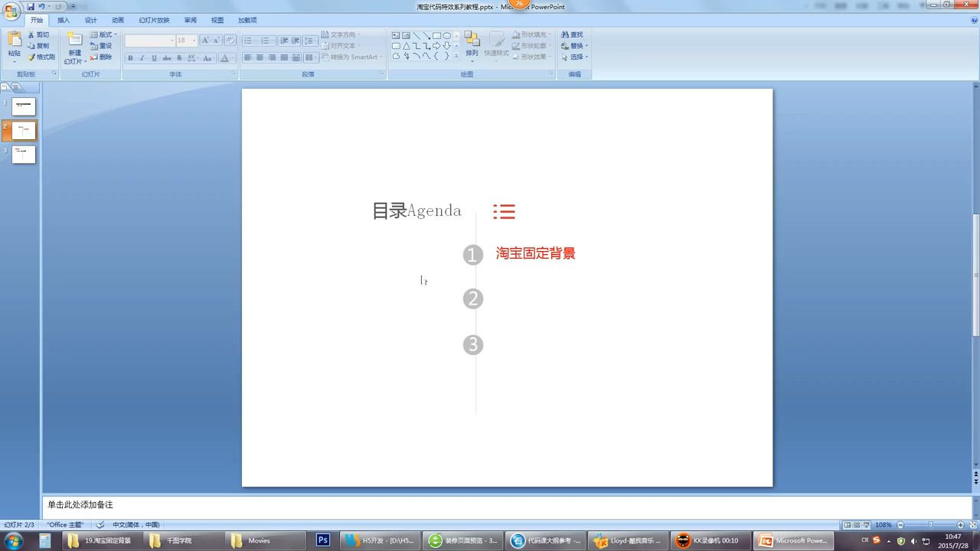
Task: Save the presentation from quick access toolbar
Action: pos(31,6)
